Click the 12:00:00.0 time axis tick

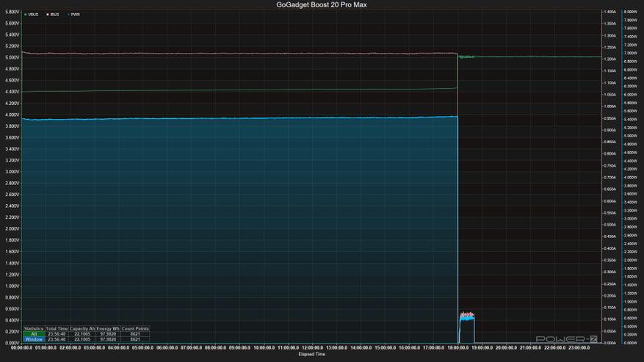(312, 347)
